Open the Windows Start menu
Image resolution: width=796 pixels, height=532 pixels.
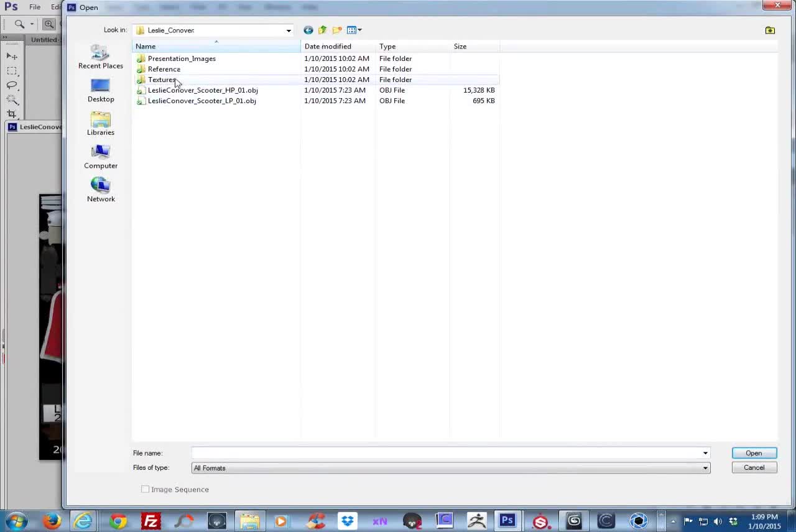pos(16,521)
